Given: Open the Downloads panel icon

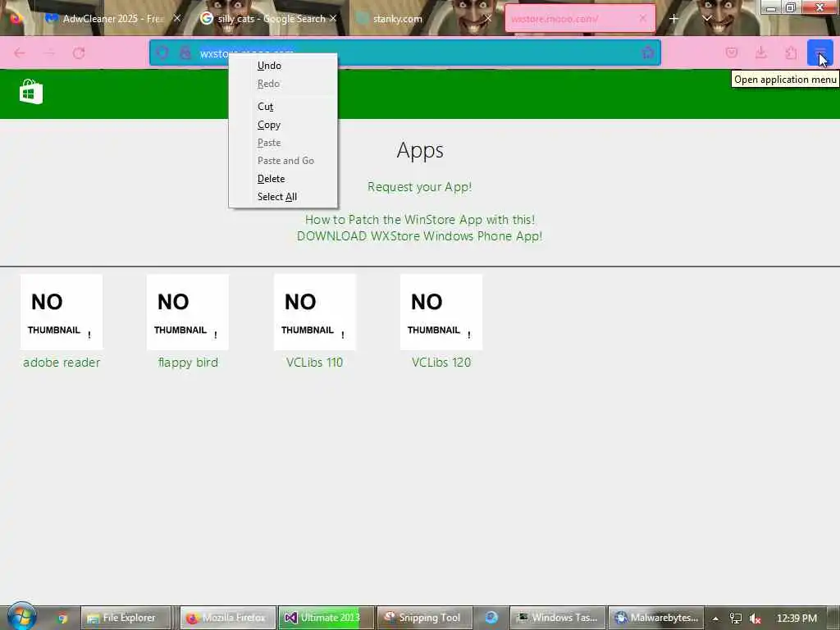Looking at the screenshot, I should coord(761,52).
